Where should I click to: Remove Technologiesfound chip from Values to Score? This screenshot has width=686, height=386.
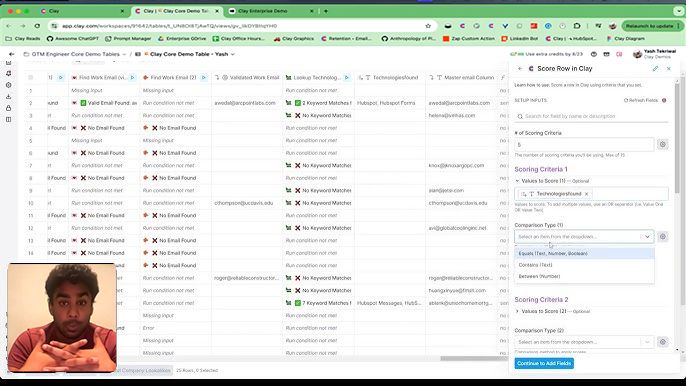586,194
